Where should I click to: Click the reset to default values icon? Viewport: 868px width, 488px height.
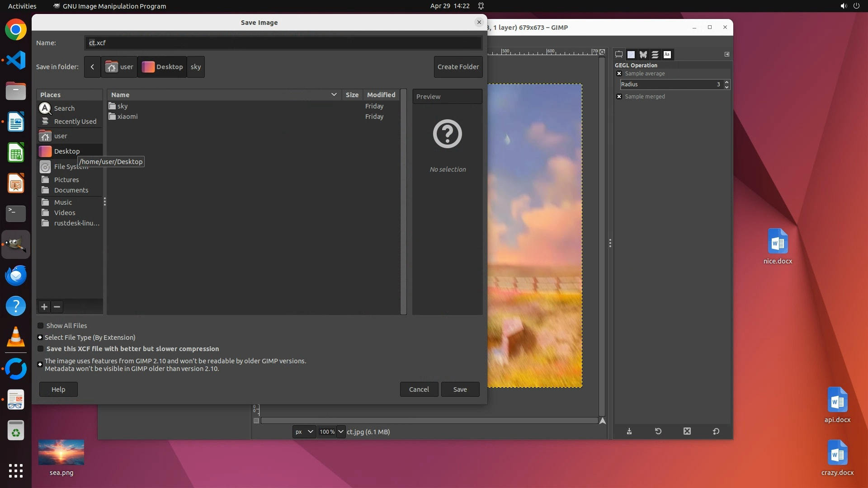click(716, 432)
